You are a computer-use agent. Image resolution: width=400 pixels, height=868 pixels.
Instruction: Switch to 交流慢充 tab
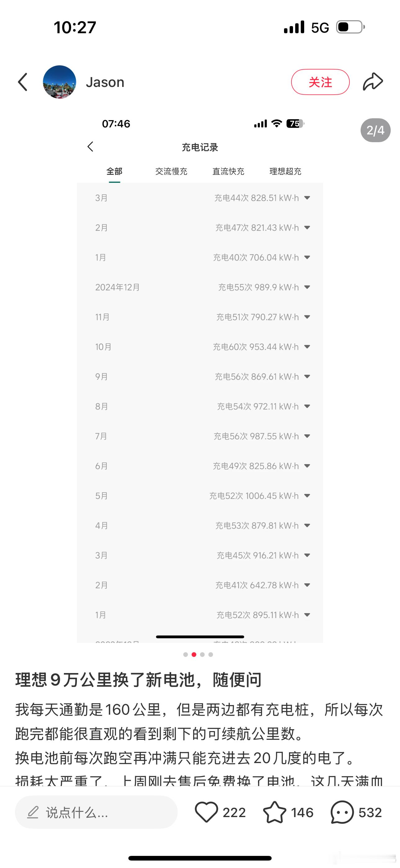click(171, 171)
